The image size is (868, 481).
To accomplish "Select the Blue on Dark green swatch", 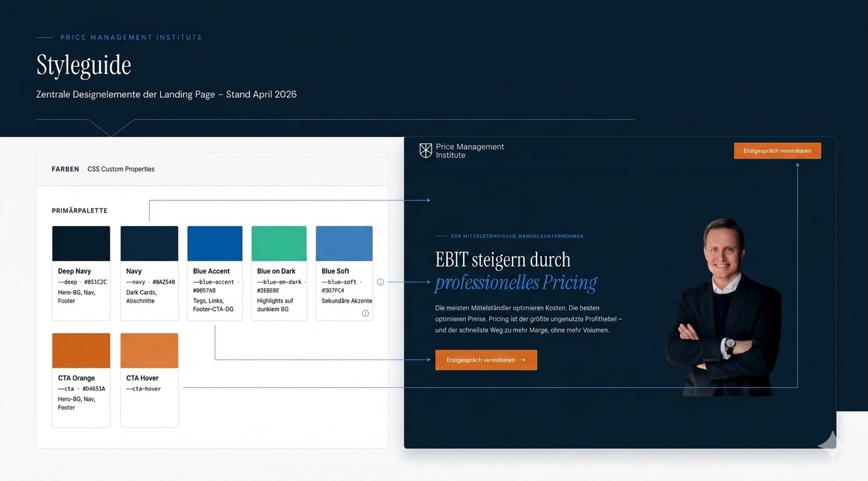I will pyautogui.click(x=279, y=243).
